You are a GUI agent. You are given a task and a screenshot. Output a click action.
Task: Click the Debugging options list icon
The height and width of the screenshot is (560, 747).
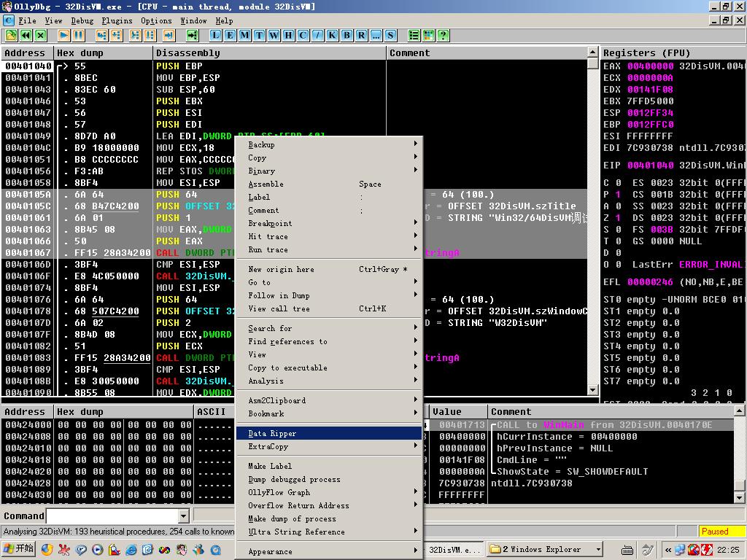coord(414,35)
